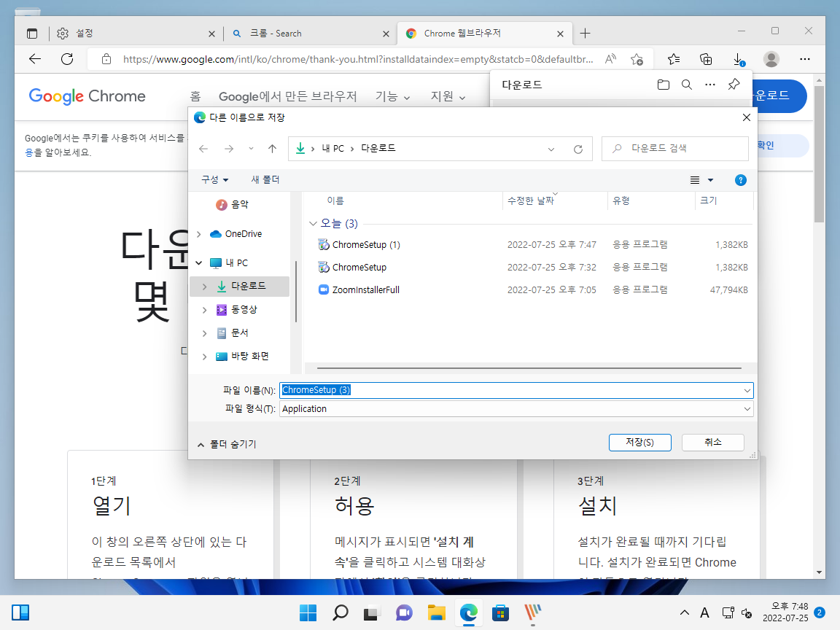840x630 pixels.
Task: Launch Microsoft Store from taskbar
Action: click(500, 612)
